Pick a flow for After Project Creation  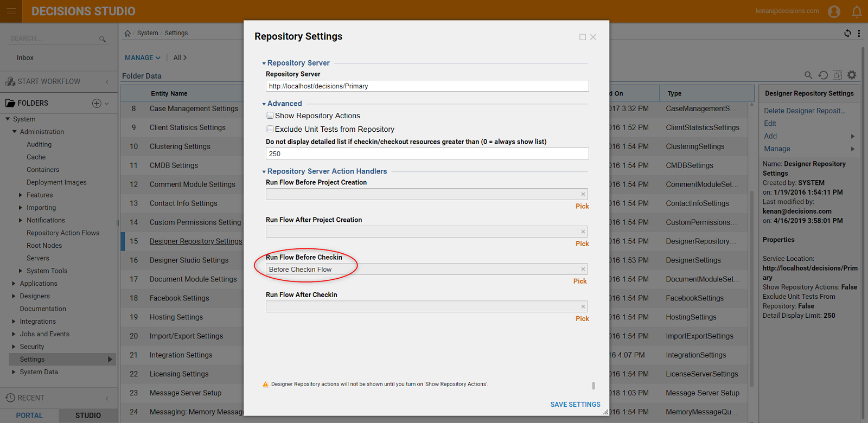(x=582, y=243)
